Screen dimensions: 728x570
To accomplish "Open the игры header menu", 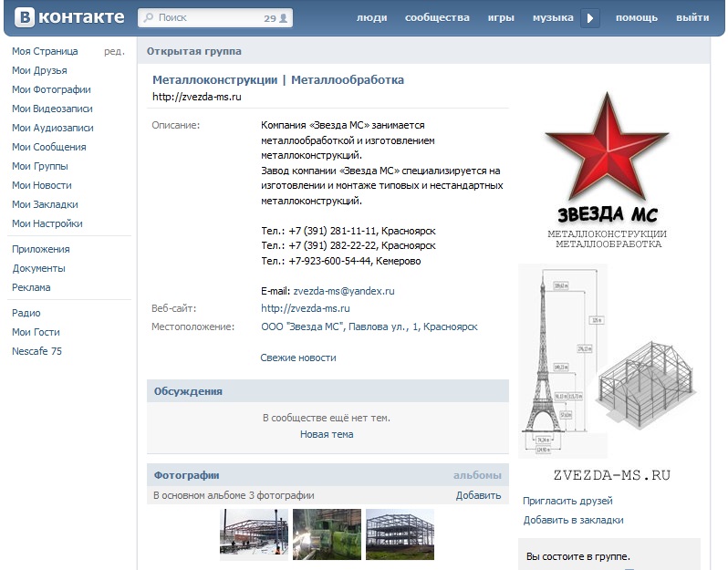I will tap(501, 17).
